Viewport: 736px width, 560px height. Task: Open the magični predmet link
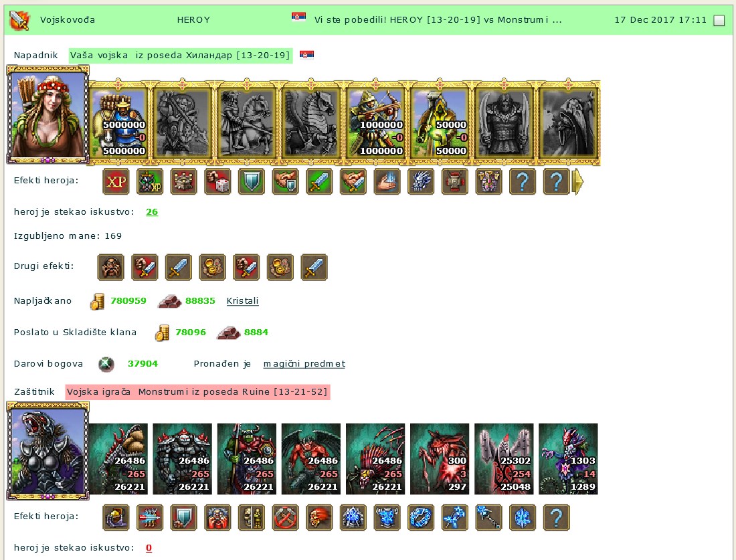(304, 364)
